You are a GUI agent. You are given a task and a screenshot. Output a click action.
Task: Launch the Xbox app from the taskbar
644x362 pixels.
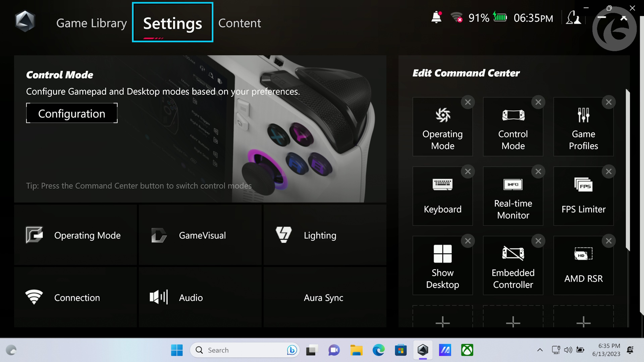click(467, 350)
